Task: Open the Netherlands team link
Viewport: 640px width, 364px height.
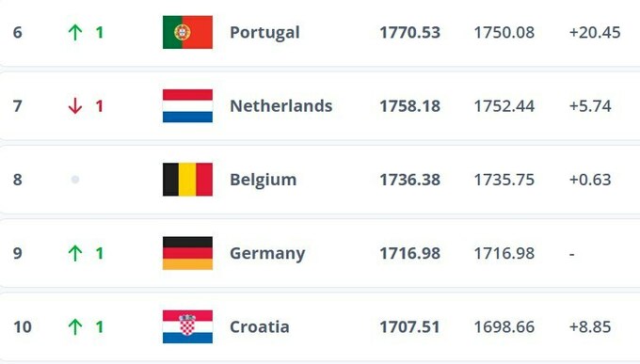Action: coord(280,106)
